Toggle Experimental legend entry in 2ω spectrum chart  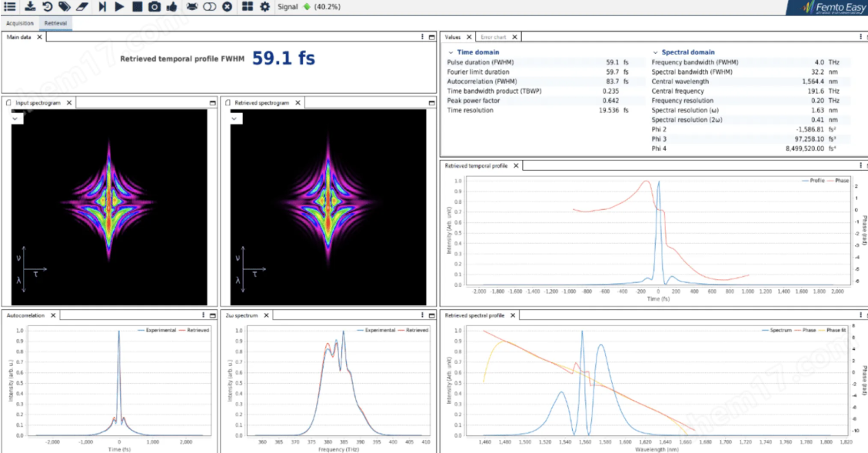(377, 330)
